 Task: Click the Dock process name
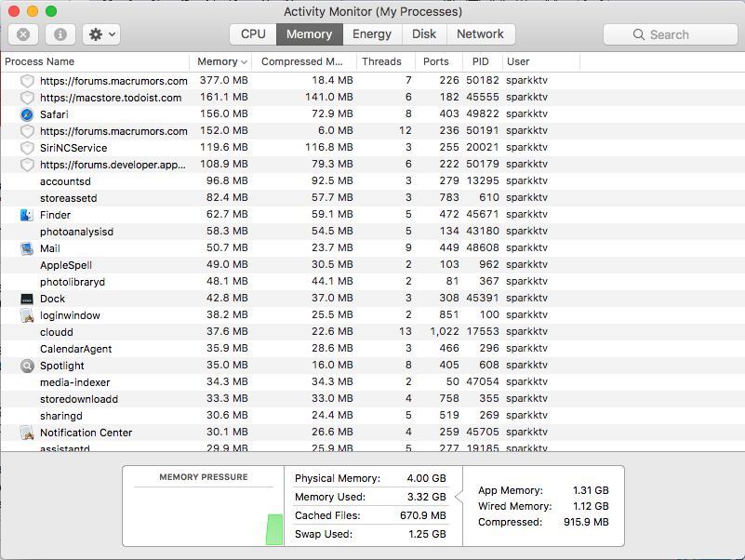pos(52,299)
